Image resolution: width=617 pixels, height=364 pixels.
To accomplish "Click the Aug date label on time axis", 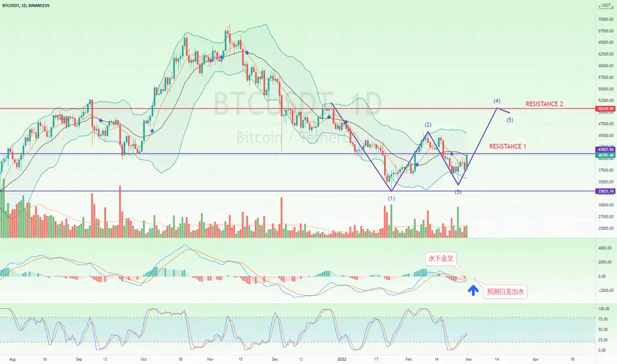I will pos(12,359).
